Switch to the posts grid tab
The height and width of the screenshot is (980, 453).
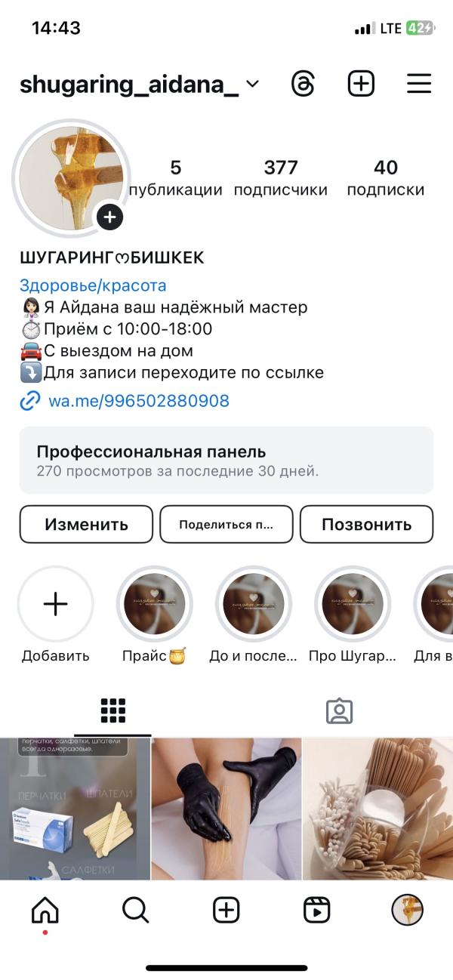coord(112,711)
